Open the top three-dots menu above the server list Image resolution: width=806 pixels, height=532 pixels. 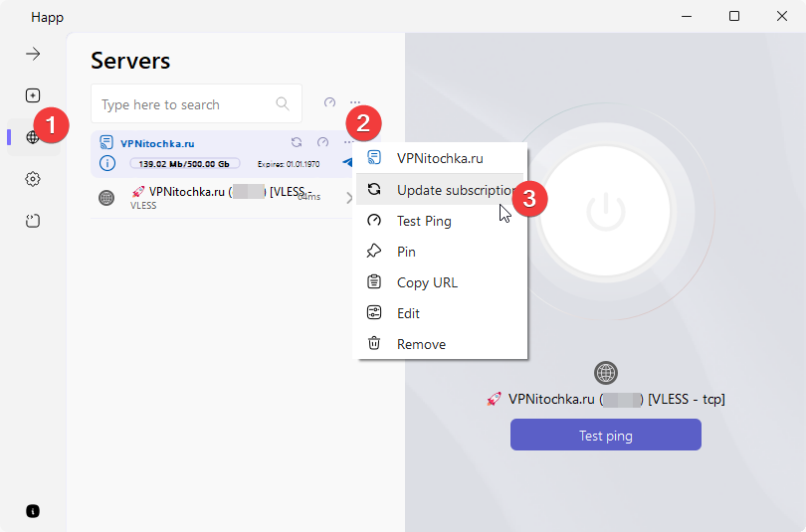pyautogui.click(x=355, y=102)
